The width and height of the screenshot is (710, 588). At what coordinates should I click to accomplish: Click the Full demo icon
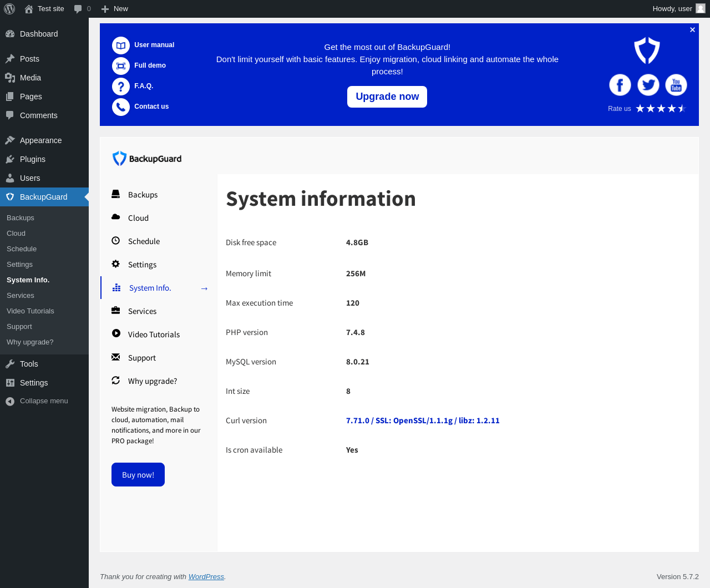coord(121,66)
